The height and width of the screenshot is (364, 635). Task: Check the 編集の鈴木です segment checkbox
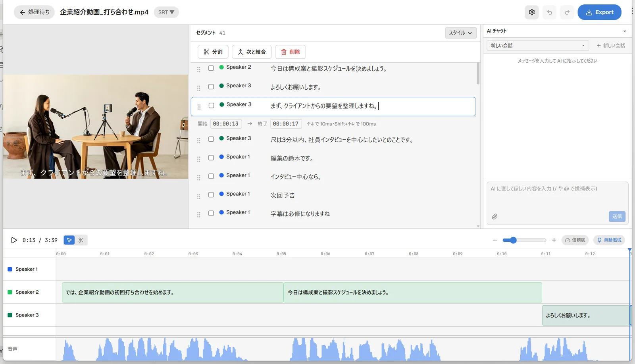click(x=211, y=158)
